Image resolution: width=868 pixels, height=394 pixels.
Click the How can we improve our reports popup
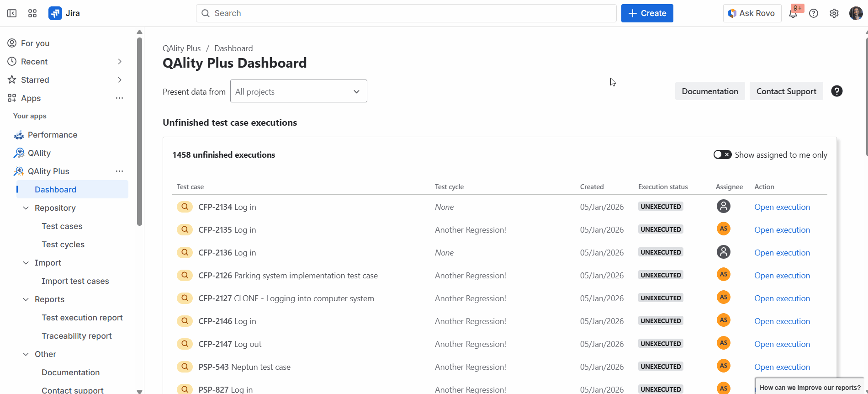tap(810, 387)
